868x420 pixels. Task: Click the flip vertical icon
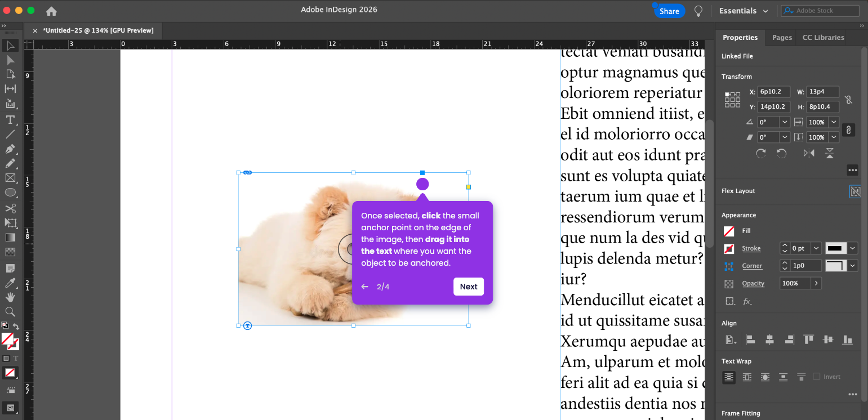pyautogui.click(x=829, y=153)
